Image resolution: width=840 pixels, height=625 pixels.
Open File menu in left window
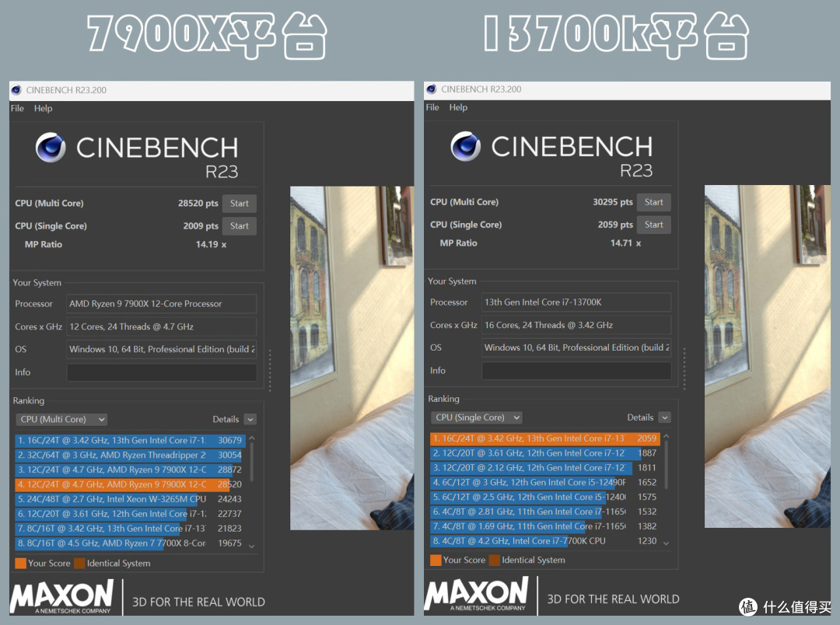[x=17, y=108]
